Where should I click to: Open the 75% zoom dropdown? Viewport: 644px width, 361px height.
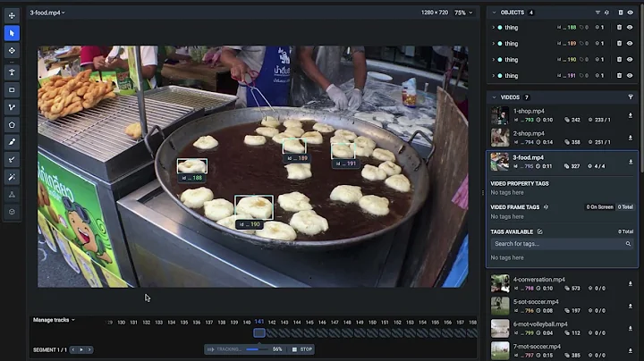tap(463, 13)
